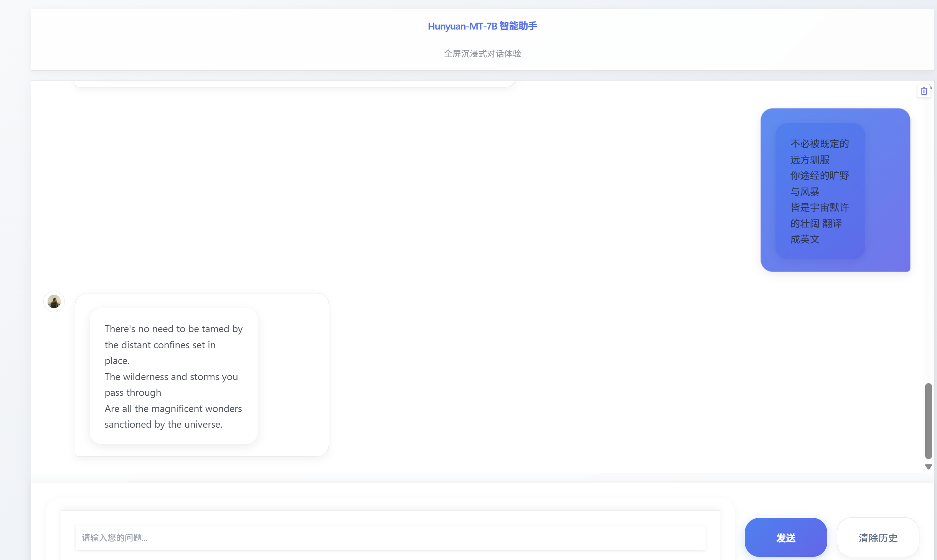Click the text 'sanctioned by the universe.'
This screenshot has height=560, width=937.
pos(163,425)
